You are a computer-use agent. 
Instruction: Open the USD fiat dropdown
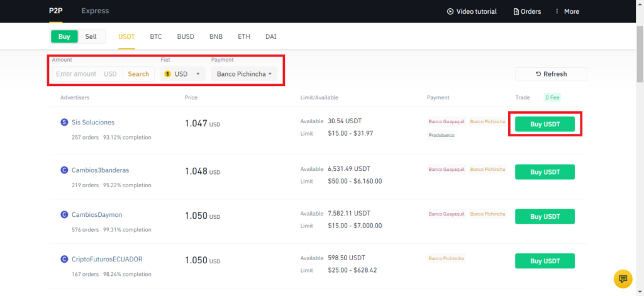click(183, 74)
